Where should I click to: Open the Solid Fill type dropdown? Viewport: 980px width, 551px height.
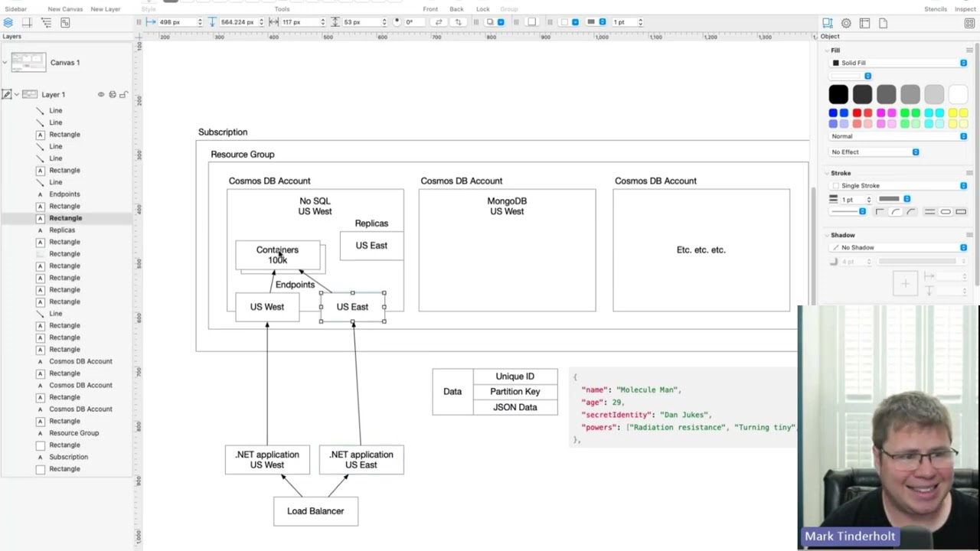tap(899, 63)
